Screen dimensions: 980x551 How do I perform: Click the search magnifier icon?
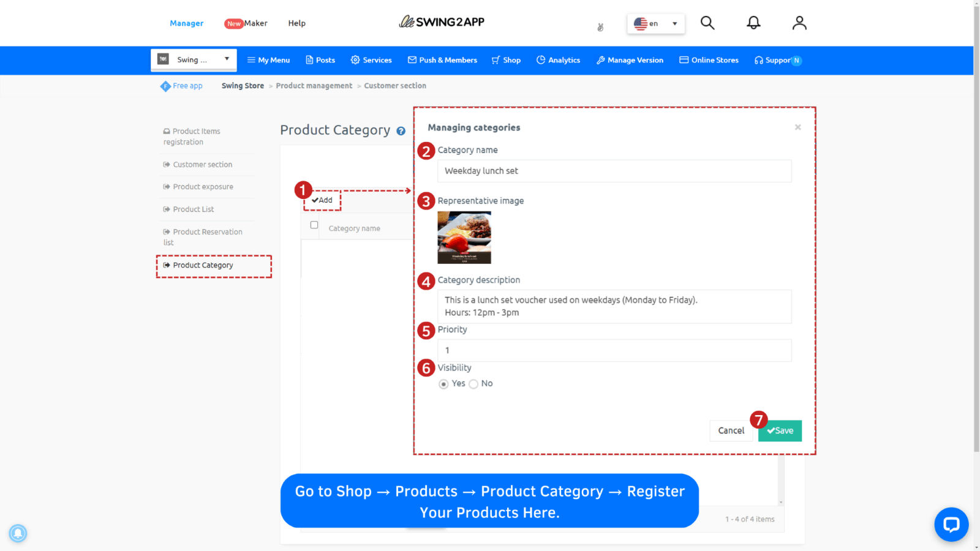(x=707, y=23)
